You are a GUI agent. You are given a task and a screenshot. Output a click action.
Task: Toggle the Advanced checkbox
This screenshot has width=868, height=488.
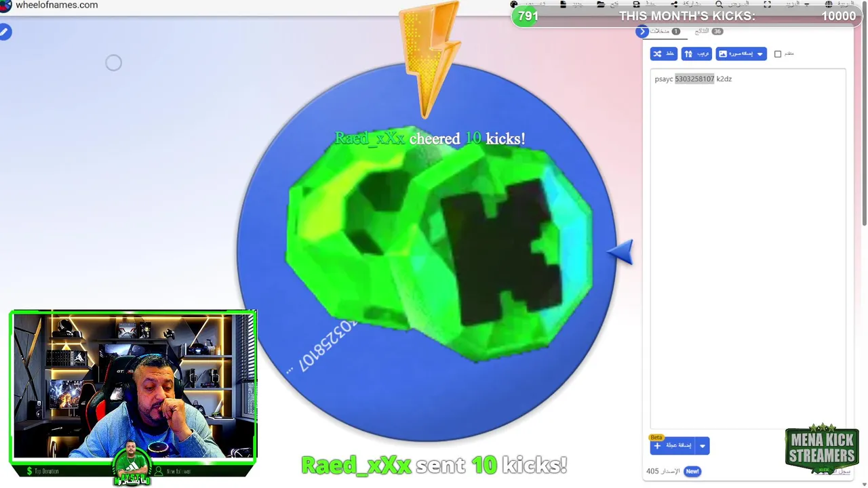(x=778, y=54)
